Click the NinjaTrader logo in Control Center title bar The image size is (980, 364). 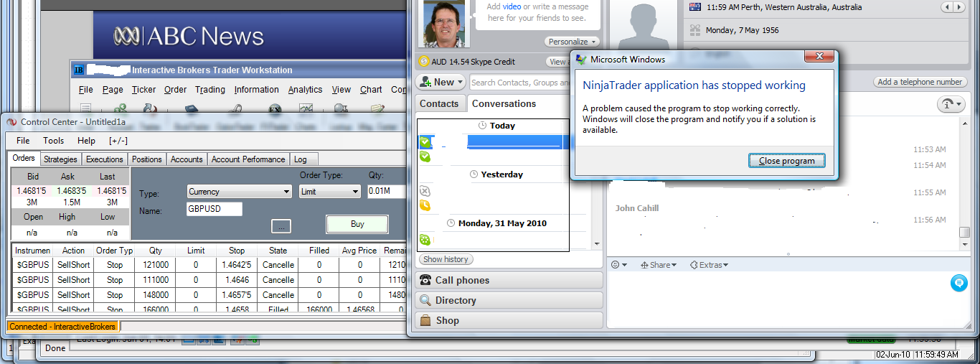pyautogui.click(x=11, y=122)
